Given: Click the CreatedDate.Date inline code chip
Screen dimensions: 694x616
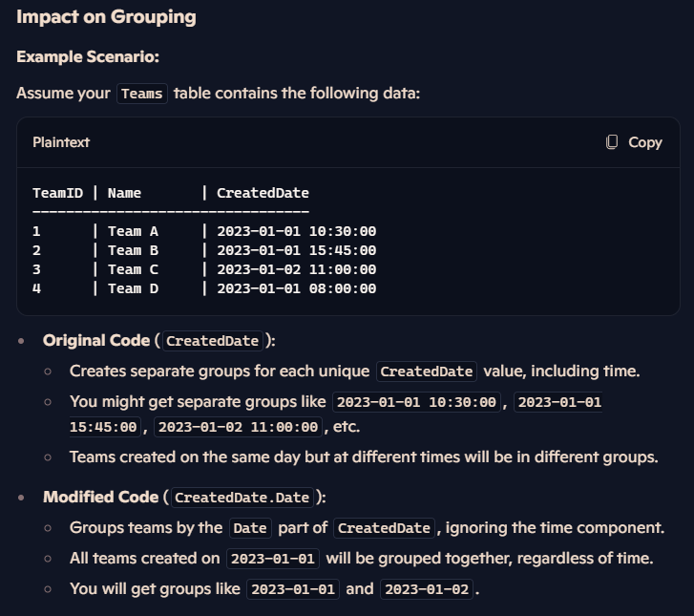Looking at the screenshot, I should 242,498.
